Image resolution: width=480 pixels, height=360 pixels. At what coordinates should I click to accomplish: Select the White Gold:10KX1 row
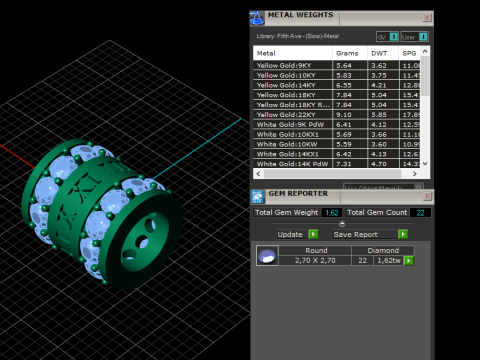[336, 134]
